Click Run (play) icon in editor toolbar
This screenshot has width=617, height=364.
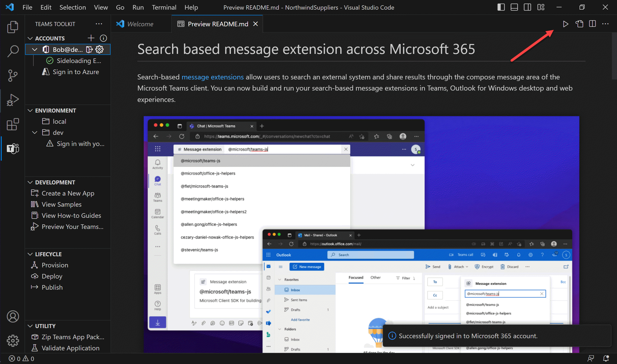565,24
